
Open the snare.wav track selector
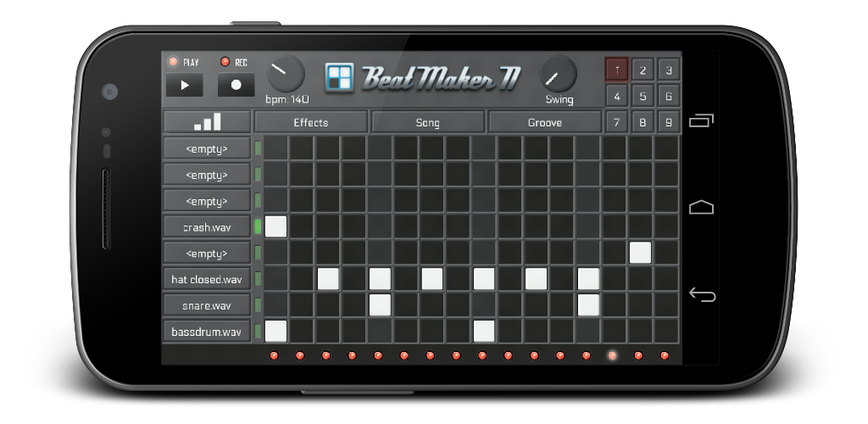click(x=207, y=305)
